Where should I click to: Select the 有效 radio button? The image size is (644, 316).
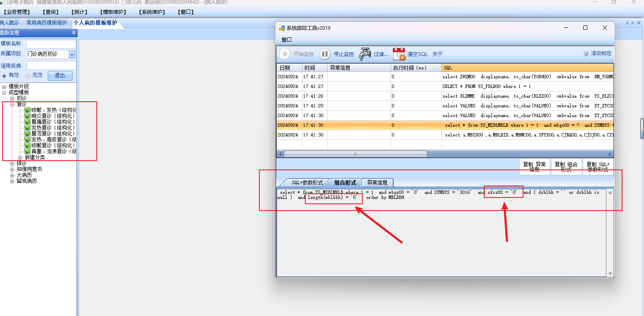(4, 76)
